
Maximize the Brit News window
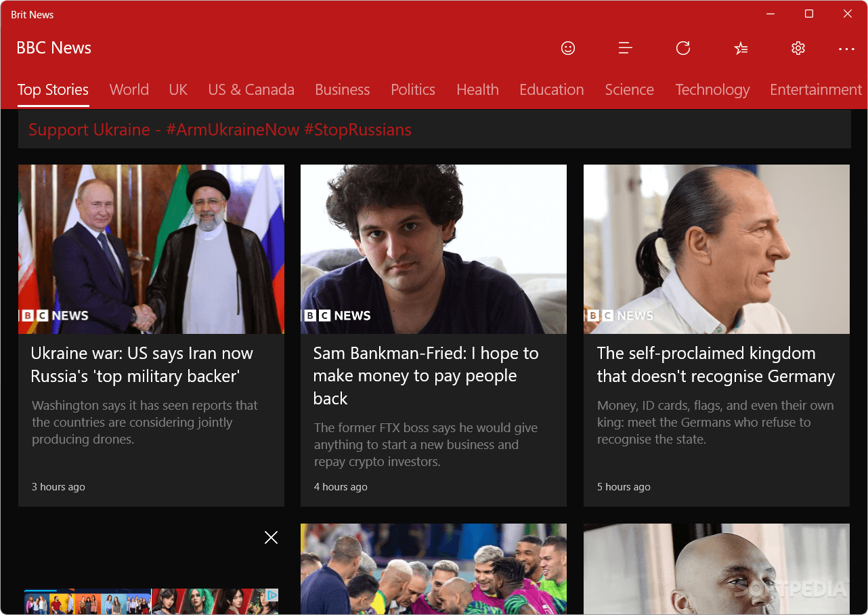pos(809,14)
